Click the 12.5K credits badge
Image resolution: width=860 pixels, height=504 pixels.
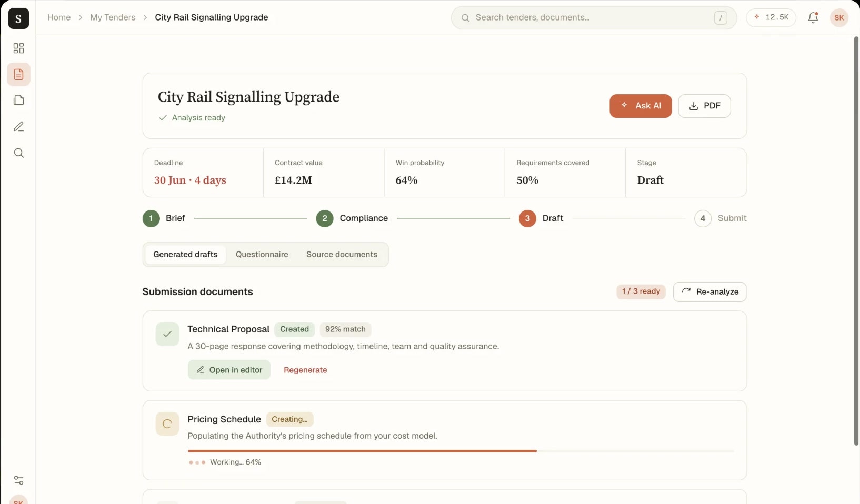click(771, 17)
